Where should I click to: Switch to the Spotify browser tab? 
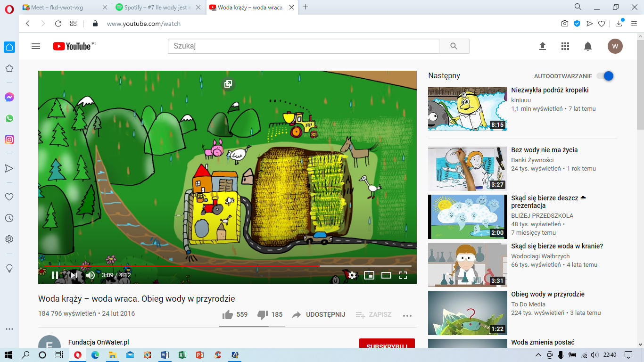158,7
